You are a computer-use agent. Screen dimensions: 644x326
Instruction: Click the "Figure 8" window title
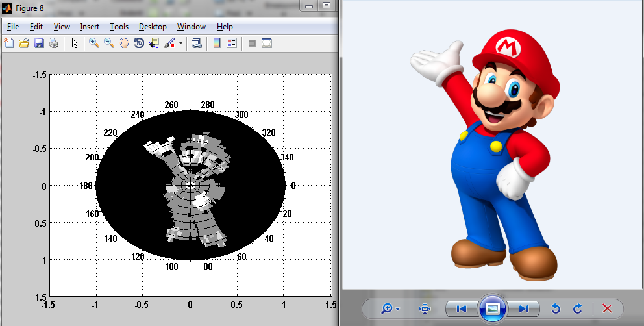[30, 8]
